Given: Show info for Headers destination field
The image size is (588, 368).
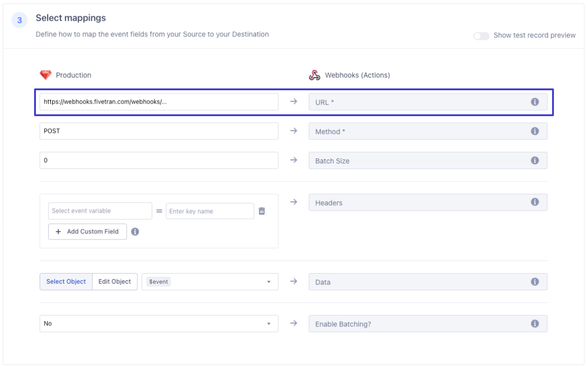Looking at the screenshot, I should pos(534,202).
